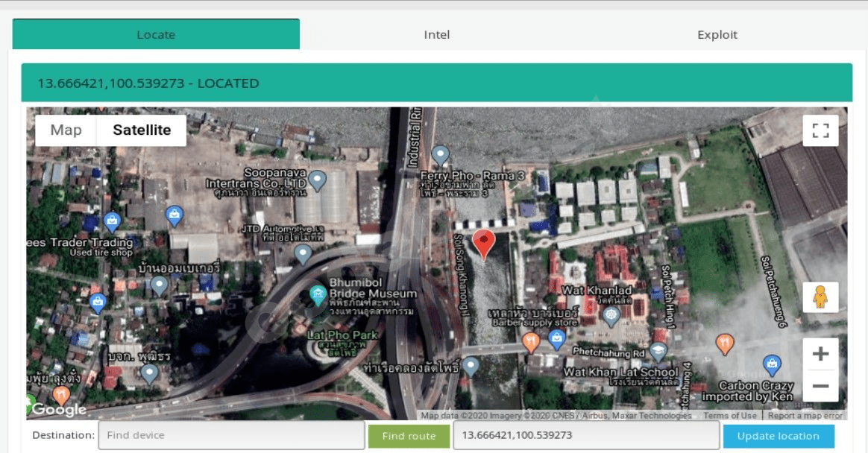The height and width of the screenshot is (453, 868).
Task: Zoom out with the minus button
Action: click(x=820, y=386)
